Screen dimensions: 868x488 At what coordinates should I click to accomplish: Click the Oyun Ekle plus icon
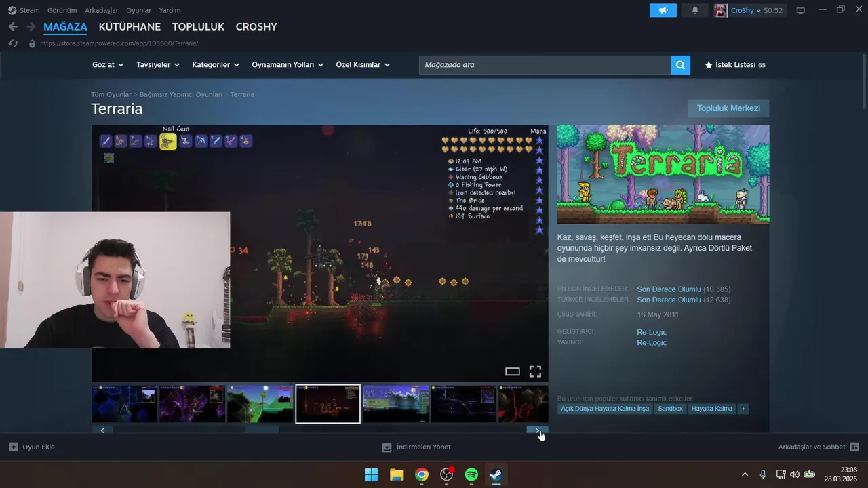[x=14, y=447]
